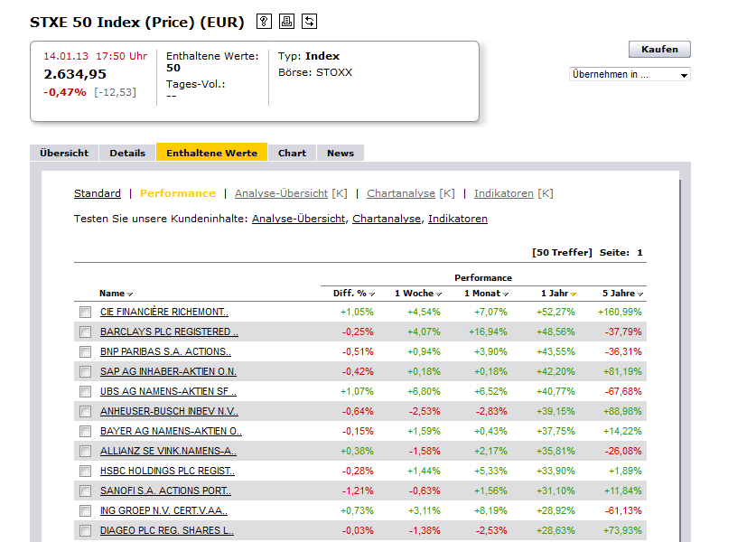Click the Kaufen button
The height and width of the screenshot is (542, 756).
[x=659, y=49]
